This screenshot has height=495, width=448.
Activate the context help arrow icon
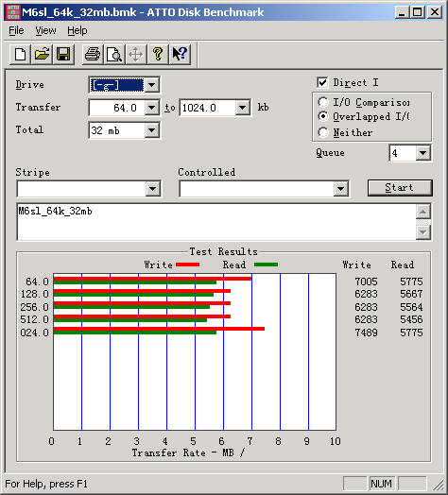180,55
